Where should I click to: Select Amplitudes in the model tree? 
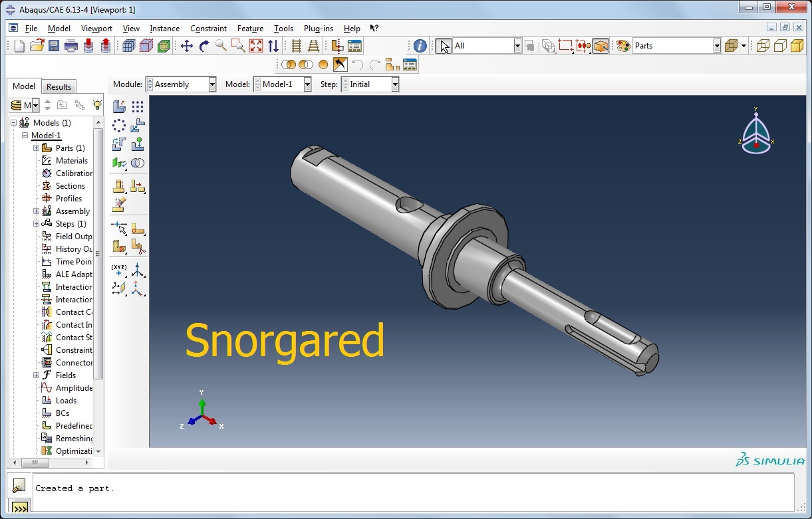pyautogui.click(x=74, y=388)
